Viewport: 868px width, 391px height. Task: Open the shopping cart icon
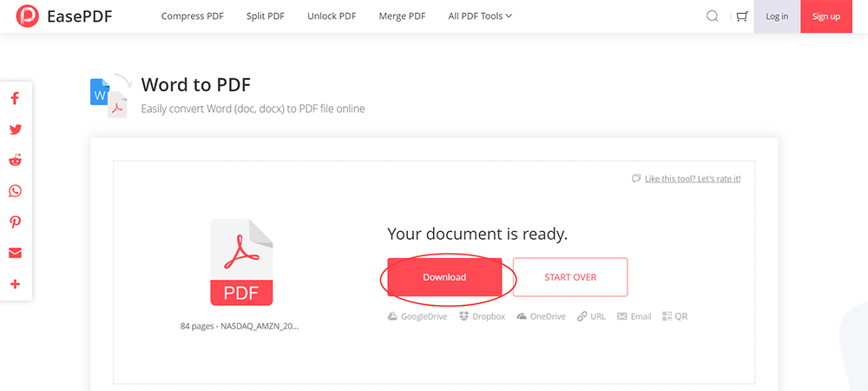(x=741, y=16)
